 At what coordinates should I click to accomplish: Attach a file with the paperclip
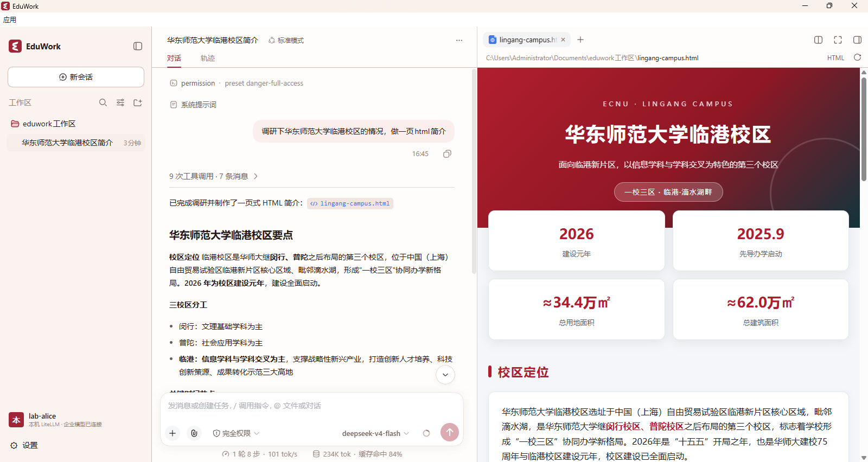coord(194,433)
